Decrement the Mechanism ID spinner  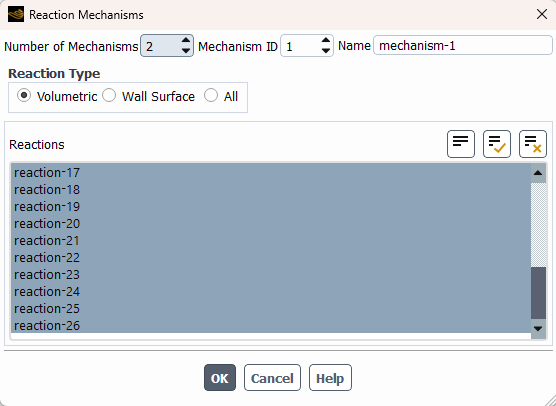point(326,51)
